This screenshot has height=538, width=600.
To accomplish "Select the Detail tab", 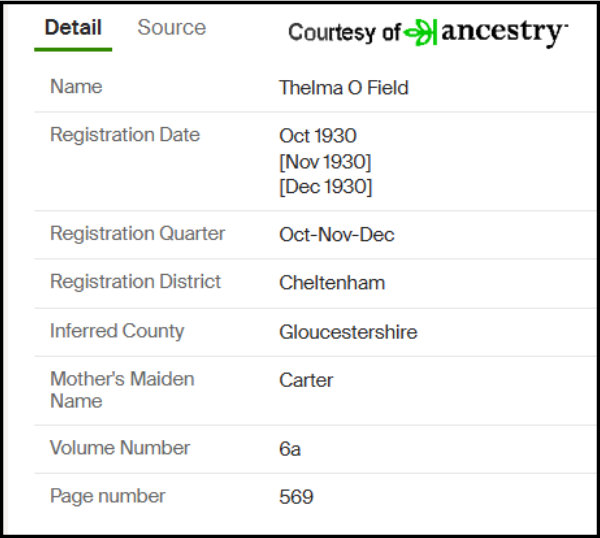I will [73, 28].
